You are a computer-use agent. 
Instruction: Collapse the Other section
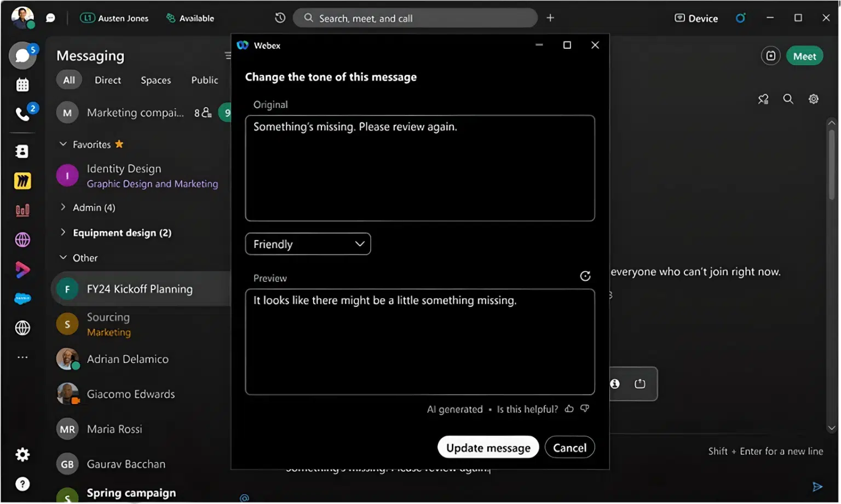pos(62,257)
